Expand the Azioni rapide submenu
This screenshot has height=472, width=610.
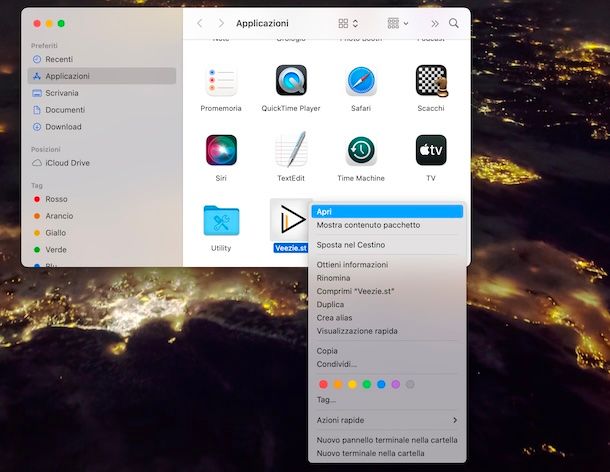pos(387,420)
